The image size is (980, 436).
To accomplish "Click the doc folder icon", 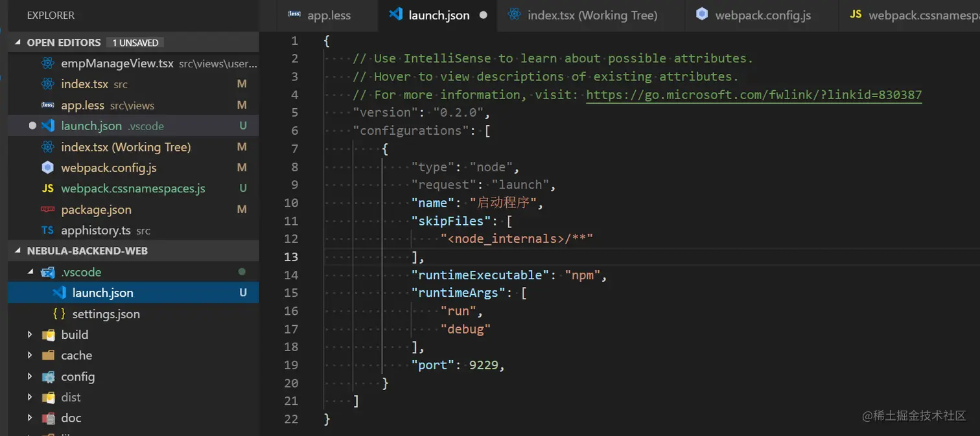I will 48,418.
